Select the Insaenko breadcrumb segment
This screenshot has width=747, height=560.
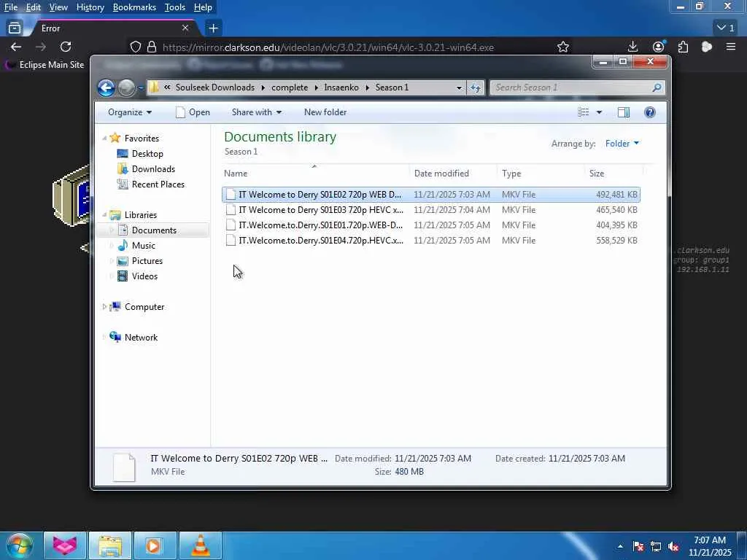[341, 87]
